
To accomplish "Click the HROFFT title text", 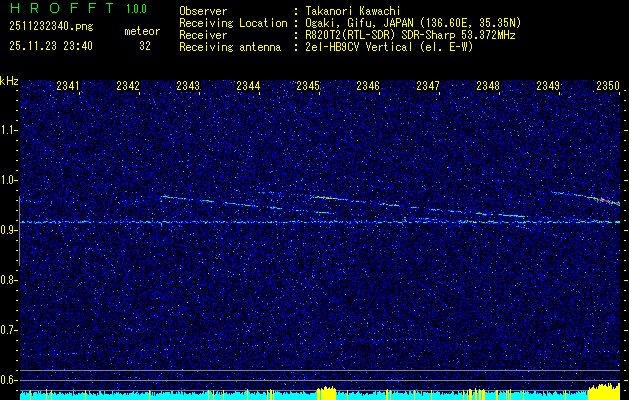I will tap(62, 8).
